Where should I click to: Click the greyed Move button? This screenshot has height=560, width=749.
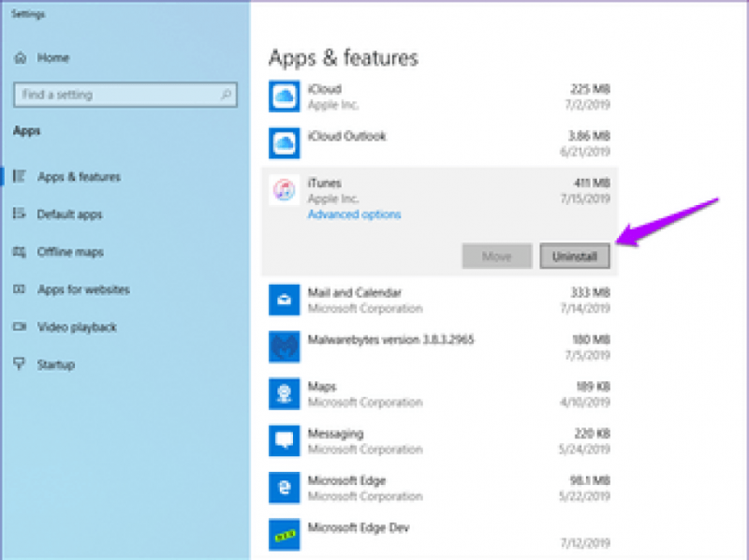[x=497, y=256]
